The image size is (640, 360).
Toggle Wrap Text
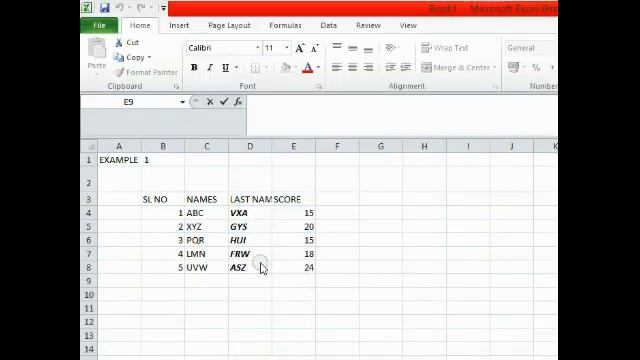(x=444, y=48)
